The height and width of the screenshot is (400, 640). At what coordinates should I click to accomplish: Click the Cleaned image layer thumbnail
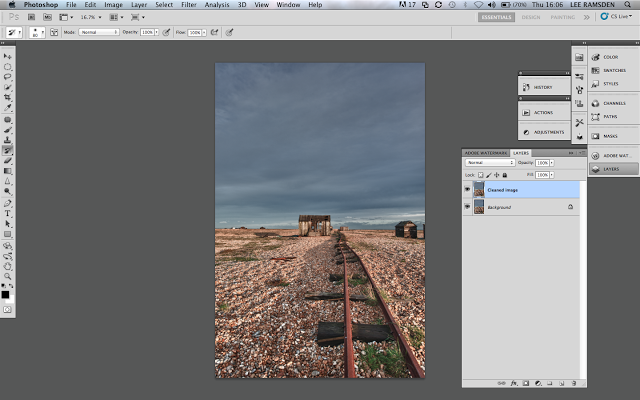pos(479,189)
